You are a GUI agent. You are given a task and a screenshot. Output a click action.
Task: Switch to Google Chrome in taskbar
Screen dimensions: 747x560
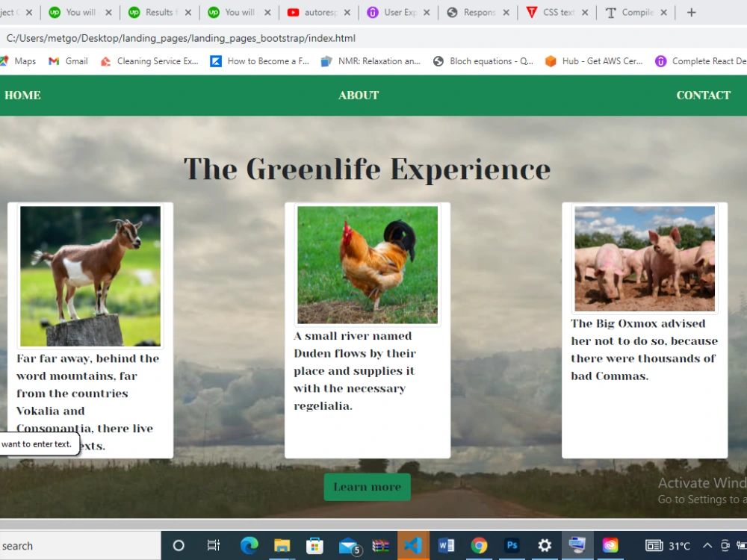tap(479, 546)
